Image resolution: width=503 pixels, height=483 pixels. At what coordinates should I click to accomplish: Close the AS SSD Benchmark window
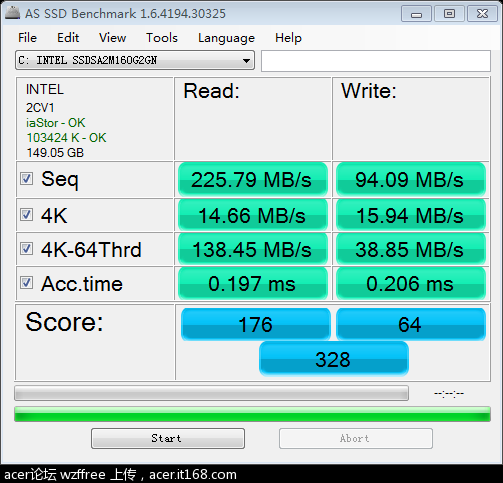[x=482, y=14]
